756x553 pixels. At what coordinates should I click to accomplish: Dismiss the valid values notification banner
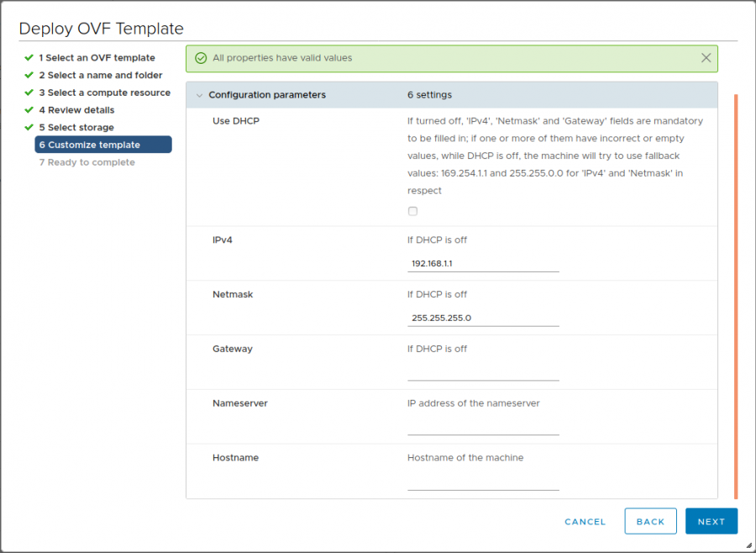point(706,58)
